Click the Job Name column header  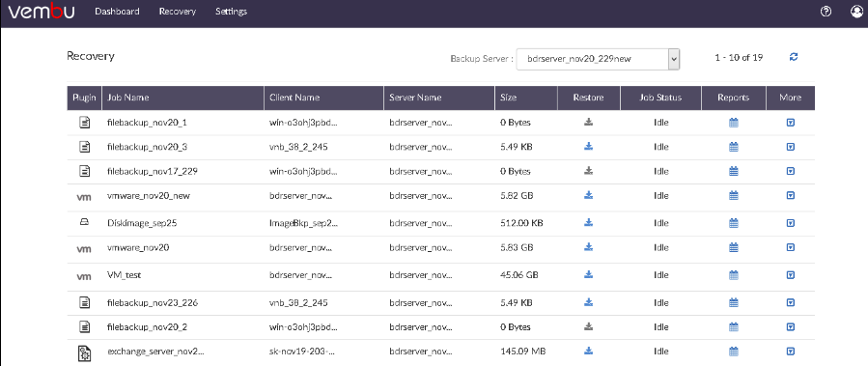point(127,98)
